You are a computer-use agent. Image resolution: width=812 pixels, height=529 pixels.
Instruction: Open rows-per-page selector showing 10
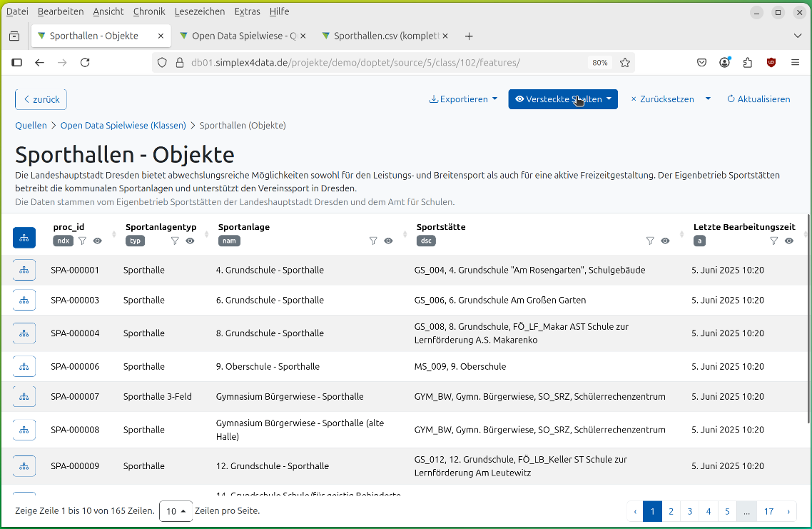176,511
